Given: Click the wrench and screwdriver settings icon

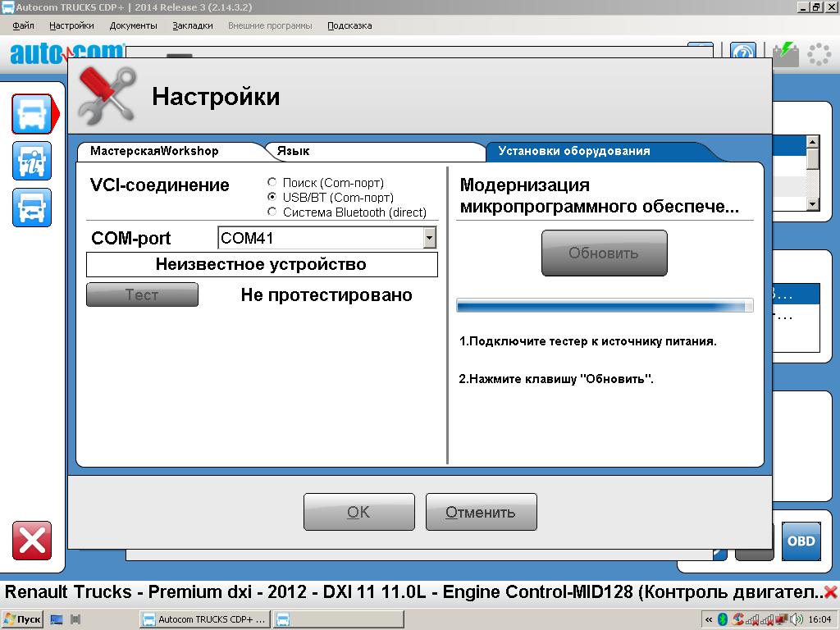Looking at the screenshot, I should (x=107, y=95).
